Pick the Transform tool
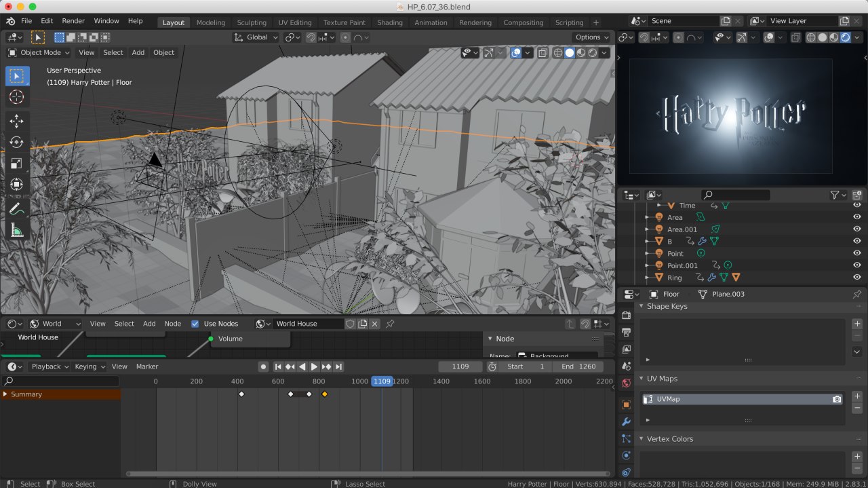The width and height of the screenshot is (868, 488). (x=17, y=185)
